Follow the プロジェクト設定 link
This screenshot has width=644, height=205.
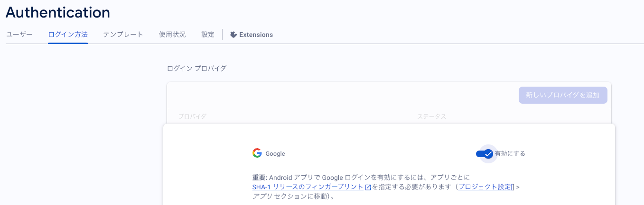484,187
